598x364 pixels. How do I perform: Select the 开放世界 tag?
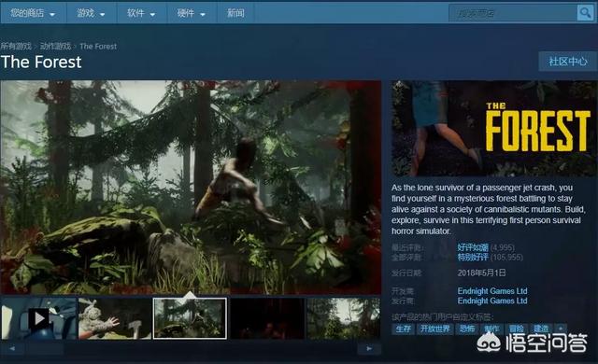coord(435,329)
